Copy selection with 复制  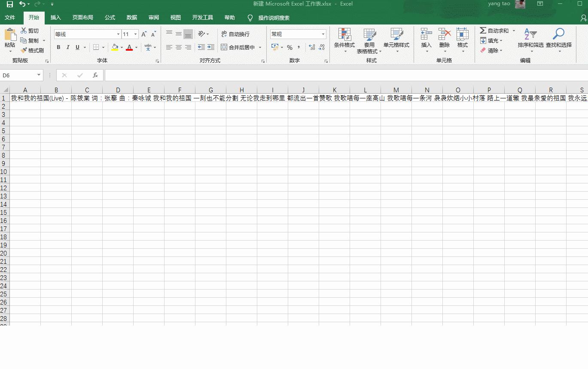click(x=30, y=40)
